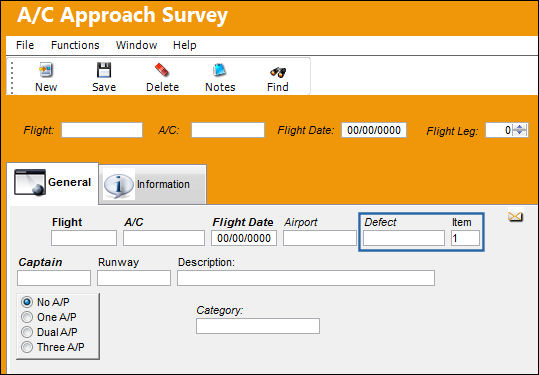Click the Defect input field
This screenshot has height=375, width=539.
404,238
